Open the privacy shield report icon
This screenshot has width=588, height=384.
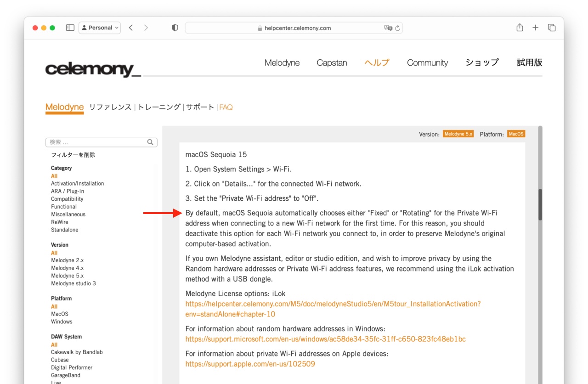pyautogui.click(x=175, y=28)
